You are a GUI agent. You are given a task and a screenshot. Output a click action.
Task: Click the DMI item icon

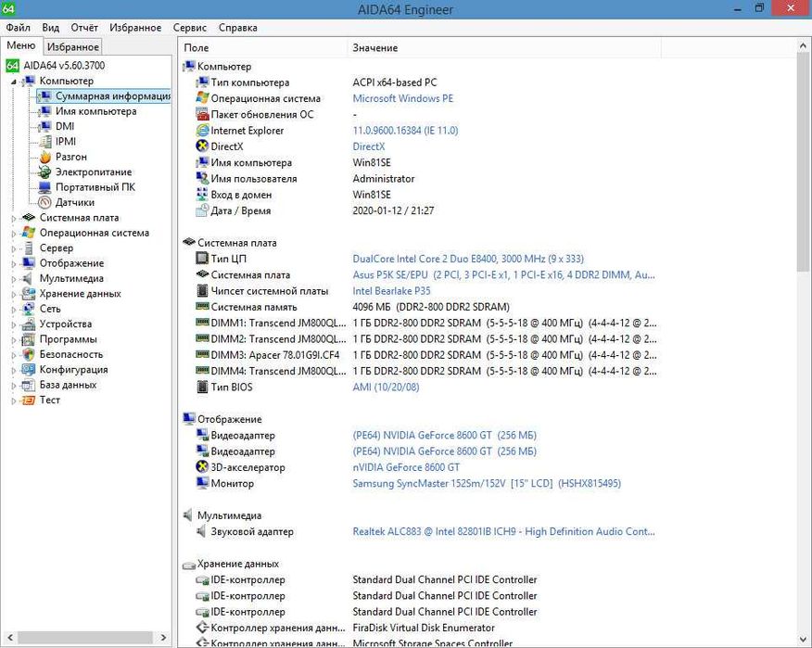45,126
